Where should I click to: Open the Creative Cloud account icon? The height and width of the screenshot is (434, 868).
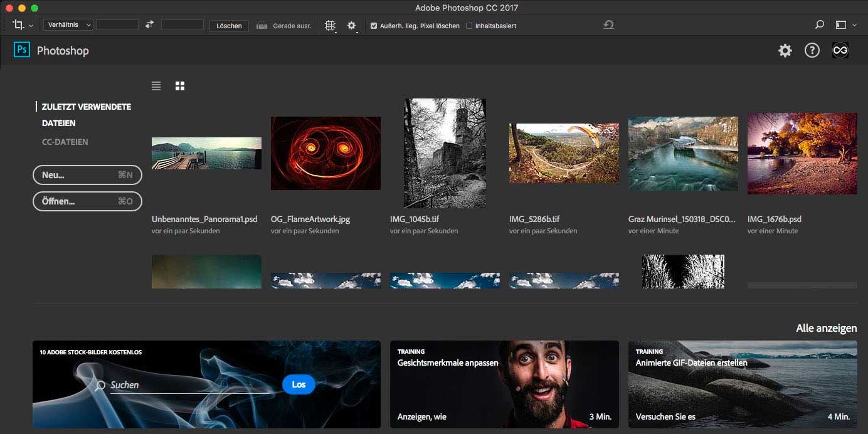pyautogui.click(x=840, y=51)
